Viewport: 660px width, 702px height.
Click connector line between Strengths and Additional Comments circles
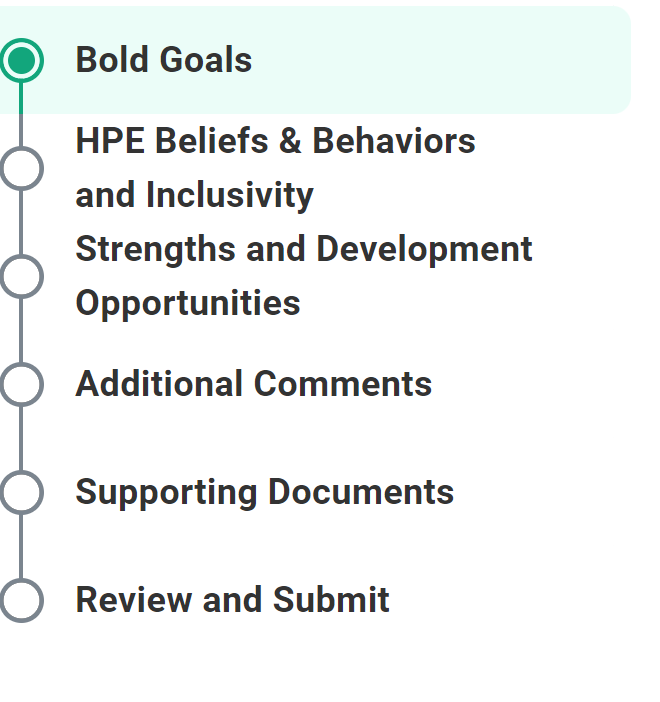point(21,330)
